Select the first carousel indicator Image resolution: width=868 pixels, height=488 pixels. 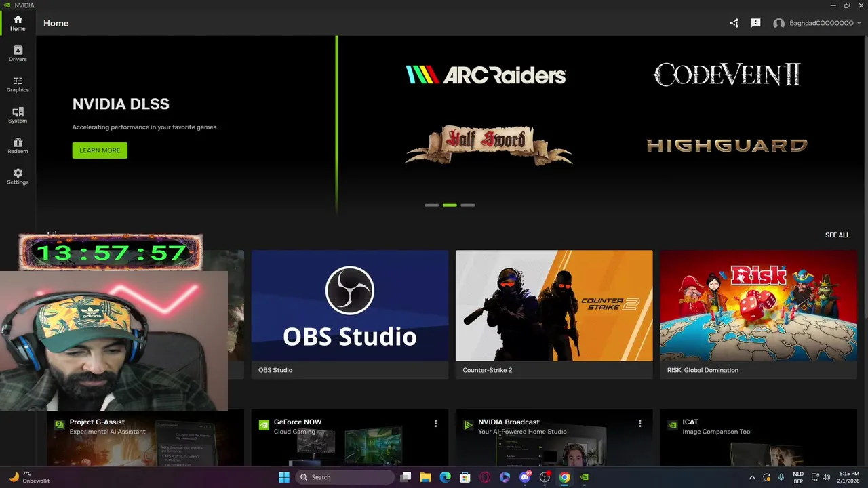[431, 205]
